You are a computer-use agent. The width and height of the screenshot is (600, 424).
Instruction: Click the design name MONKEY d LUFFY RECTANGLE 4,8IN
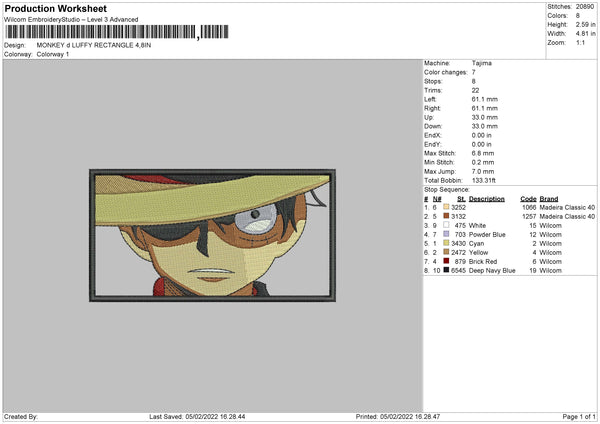coord(94,45)
